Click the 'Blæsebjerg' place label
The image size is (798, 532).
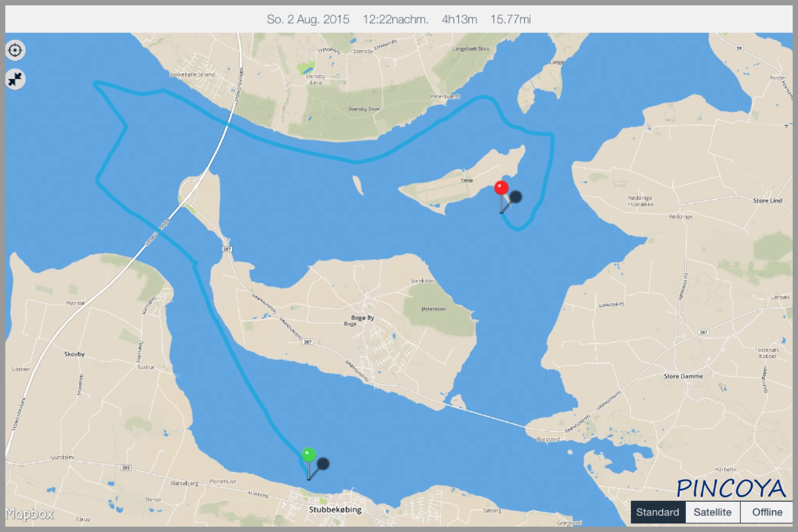click(x=185, y=484)
